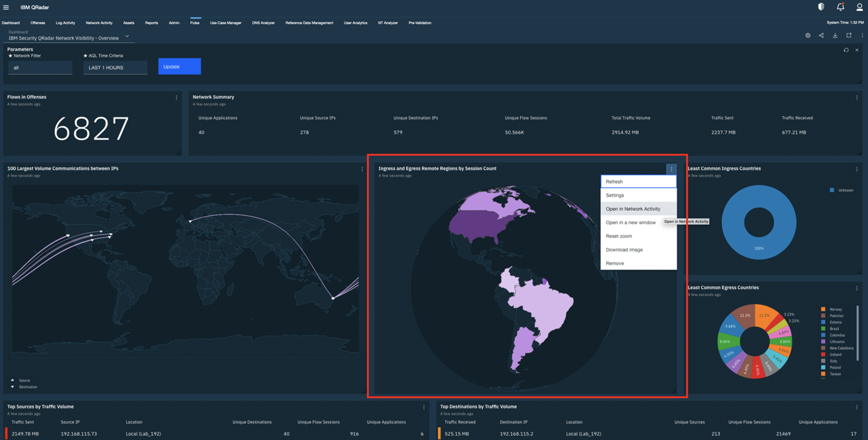
Task: Close the Parameters panel
Action: pos(857,50)
